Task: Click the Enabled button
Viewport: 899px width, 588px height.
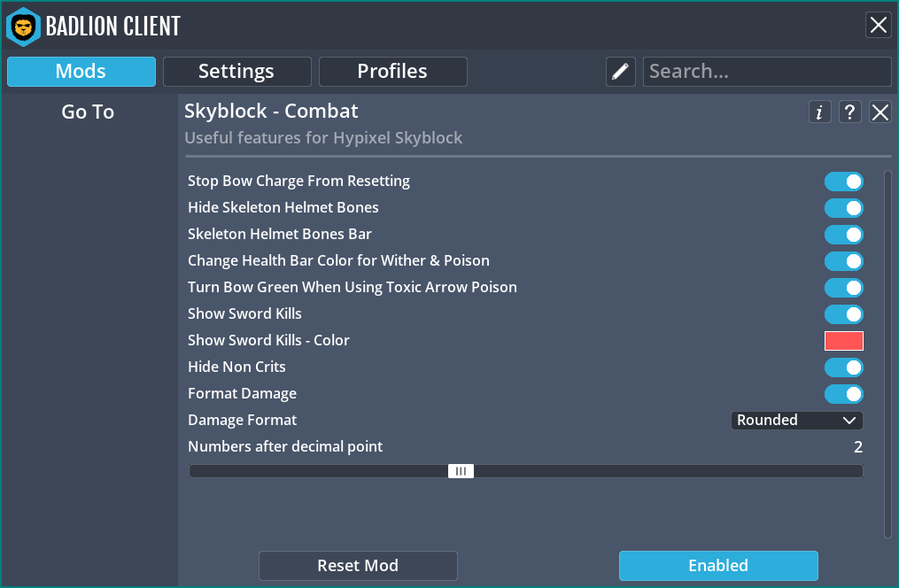Action: click(718, 566)
